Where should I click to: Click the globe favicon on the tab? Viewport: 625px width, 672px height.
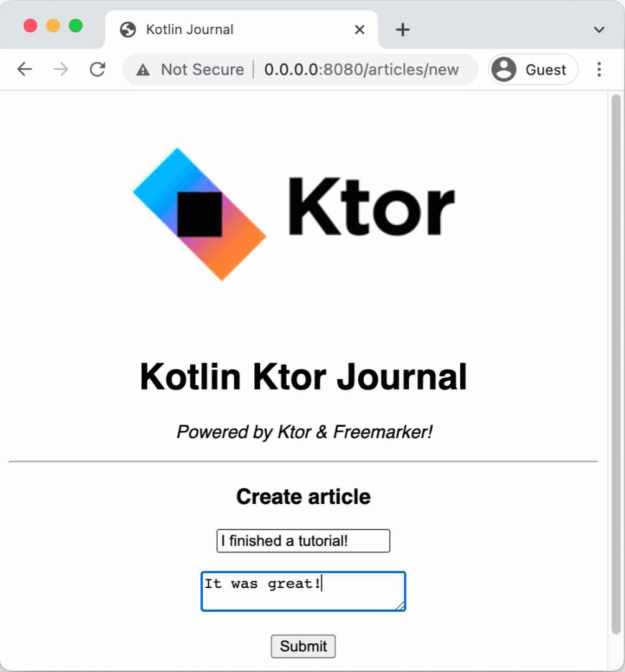click(x=127, y=30)
